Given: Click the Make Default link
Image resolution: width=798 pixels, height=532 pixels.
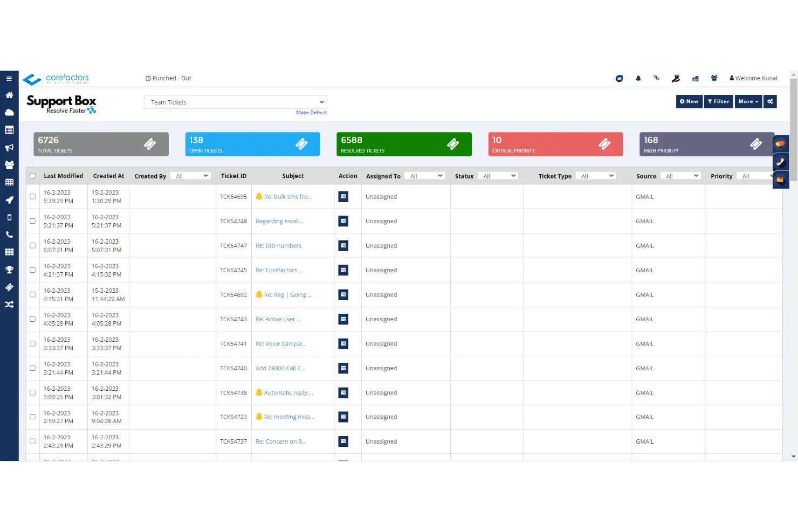Looking at the screenshot, I should click(x=312, y=113).
